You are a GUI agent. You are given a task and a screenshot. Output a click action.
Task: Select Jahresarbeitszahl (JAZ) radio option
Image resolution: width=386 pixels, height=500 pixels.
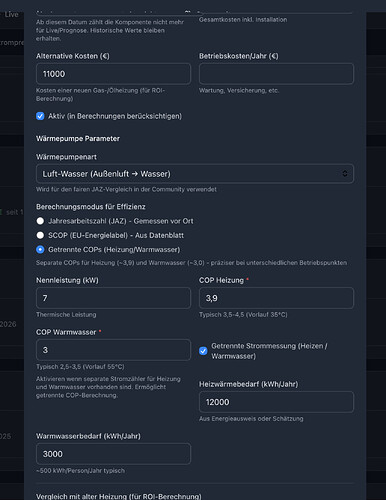[40, 221]
